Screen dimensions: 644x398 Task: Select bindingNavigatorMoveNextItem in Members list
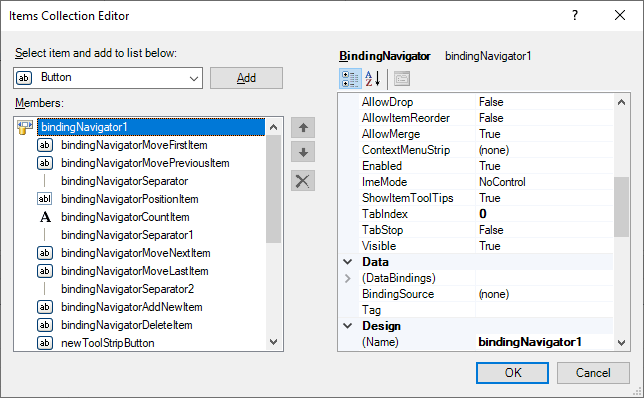point(136,253)
